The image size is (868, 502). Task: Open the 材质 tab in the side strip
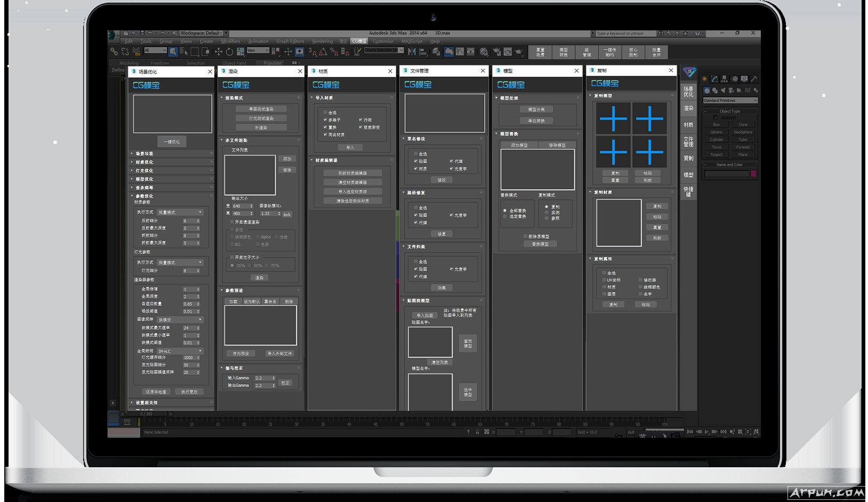[x=688, y=125]
